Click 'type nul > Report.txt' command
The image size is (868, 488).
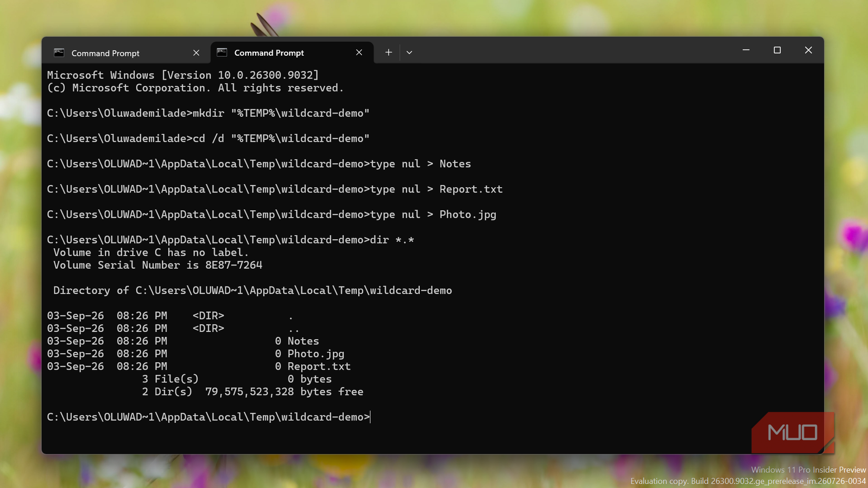click(x=436, y=189)
